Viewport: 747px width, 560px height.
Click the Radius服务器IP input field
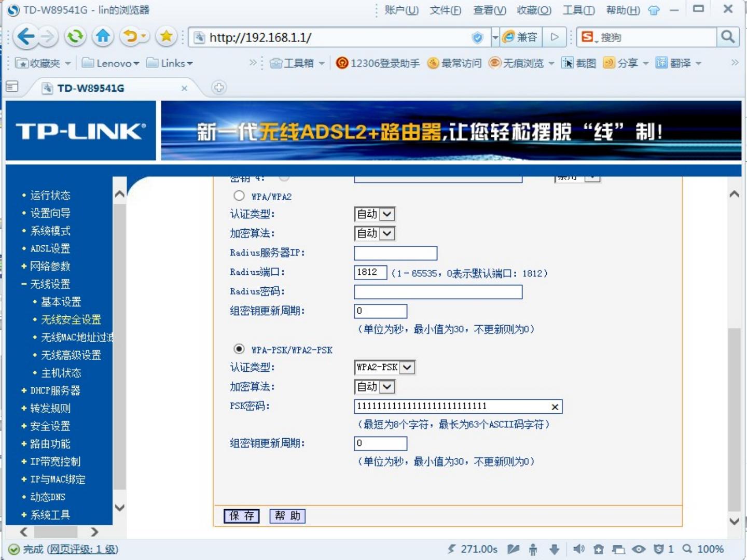tap(395, 253)
